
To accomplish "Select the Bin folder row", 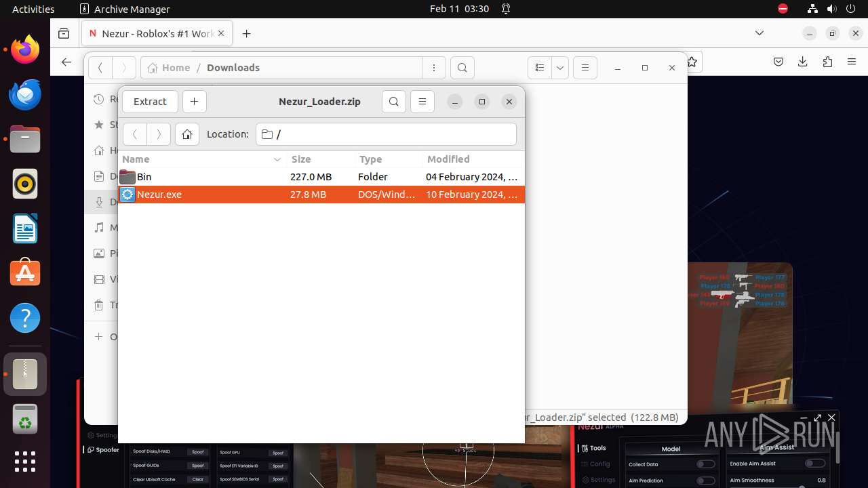I will click(x=321, y=177).
